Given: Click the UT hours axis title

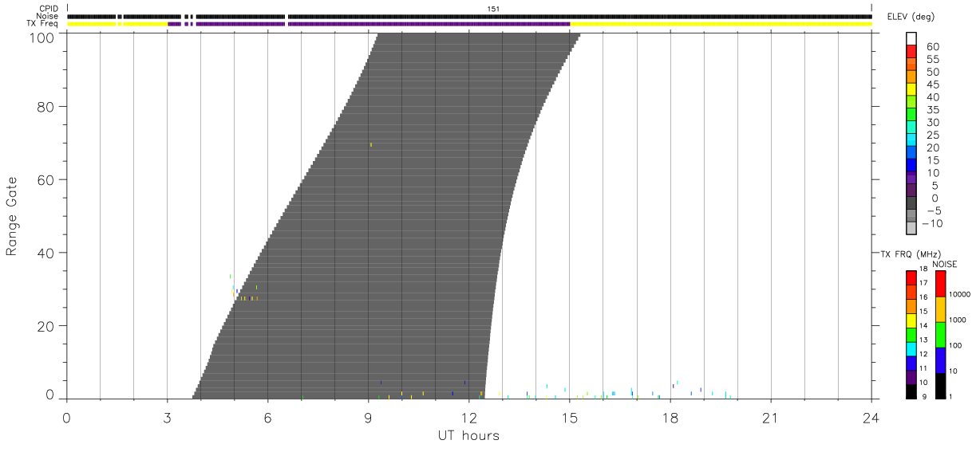Looking at the screenshot, I should [468, 435].
